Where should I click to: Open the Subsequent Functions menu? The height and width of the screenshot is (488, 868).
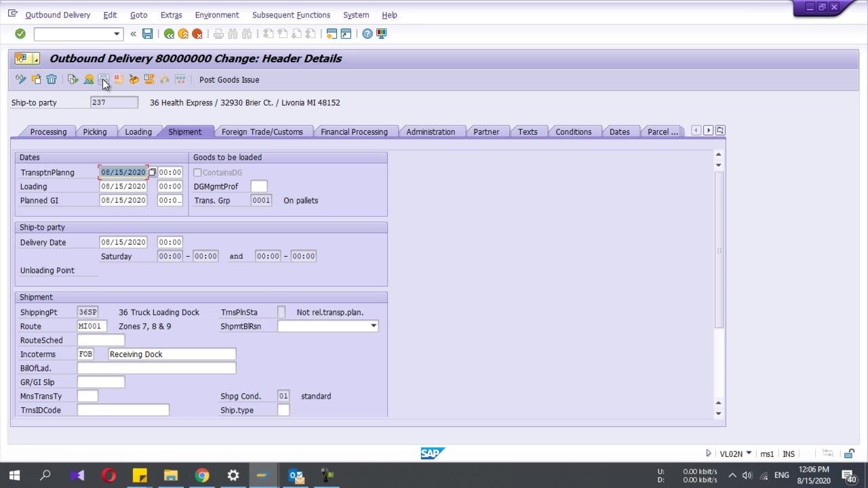[291, 15]
